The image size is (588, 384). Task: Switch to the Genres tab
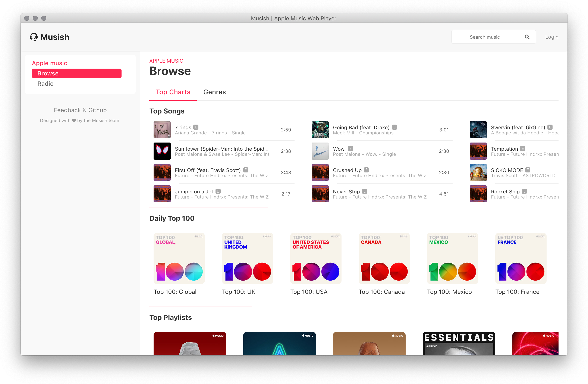214,92
